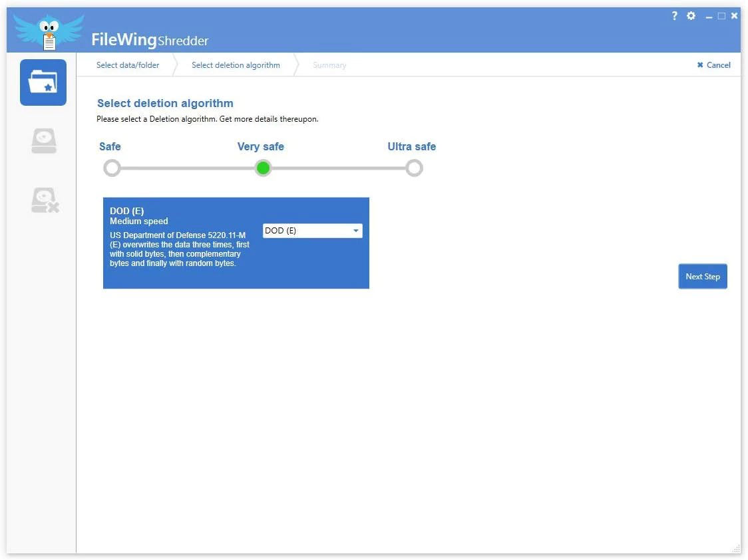Select the Very safe slider stop
748x560 pixels.
tap(262, 168)
